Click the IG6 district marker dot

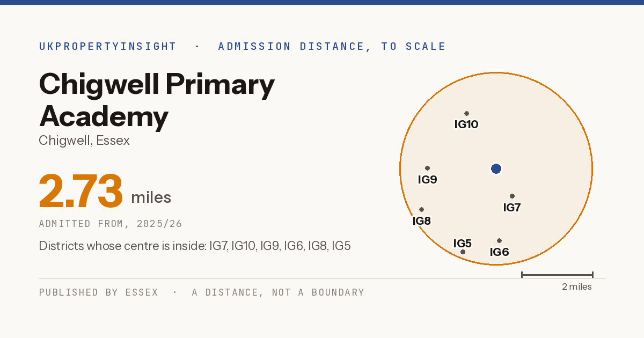[499, 240]
